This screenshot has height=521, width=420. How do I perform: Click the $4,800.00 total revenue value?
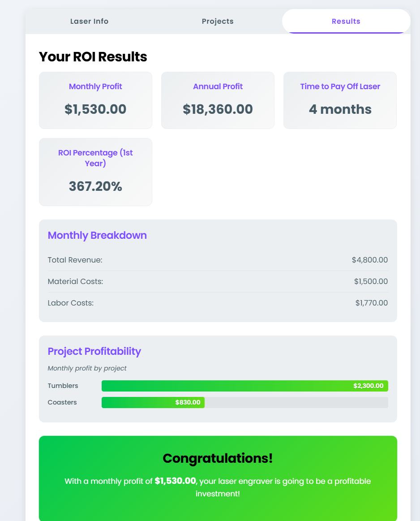click(x=369, y=260)
